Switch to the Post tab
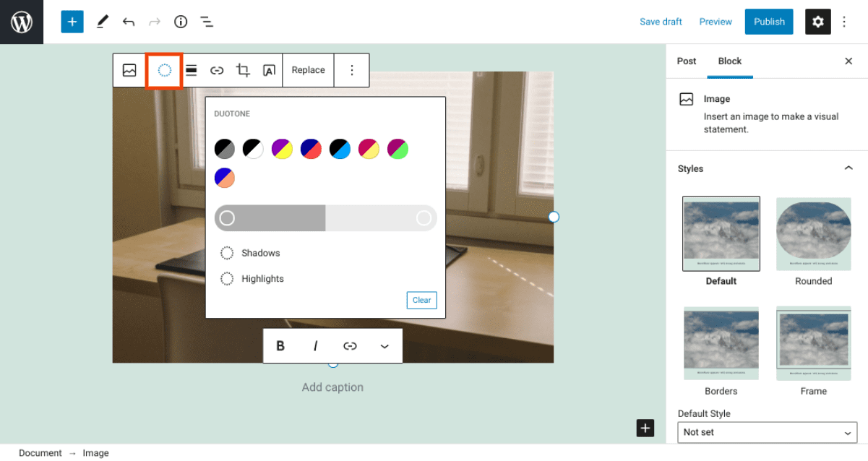Viewport: 868px width, 461px height. click(687, 61)
